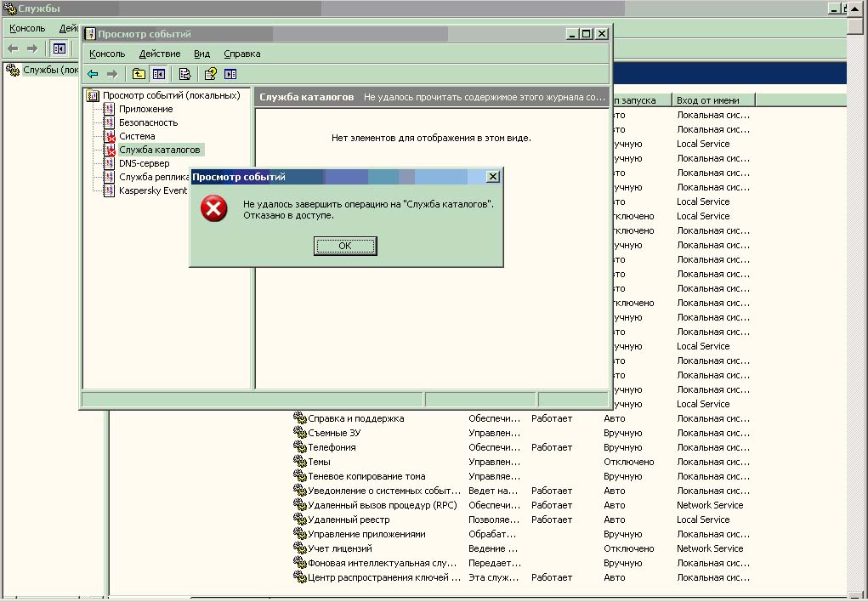The image size is (868, 602).
Task: Click the Учет лицензий service icon
Action: (x=299, y=548)
